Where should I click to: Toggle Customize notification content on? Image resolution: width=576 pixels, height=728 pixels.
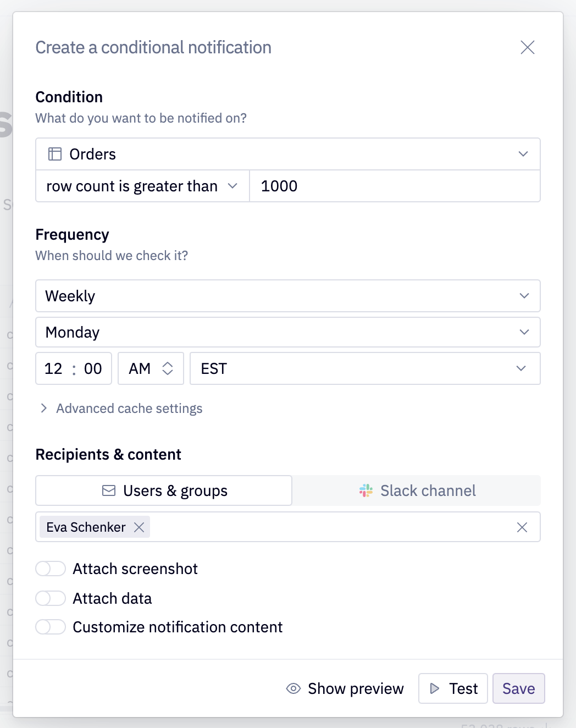pyautogui.click(x=51, y=627)
